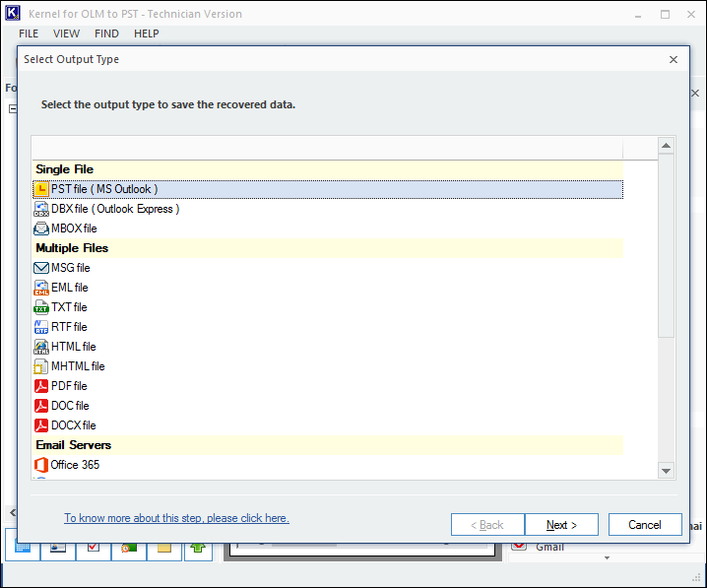Select the PST file MS Outlook icon
Screen dimensions: 707x588
[x=41, y=189]
